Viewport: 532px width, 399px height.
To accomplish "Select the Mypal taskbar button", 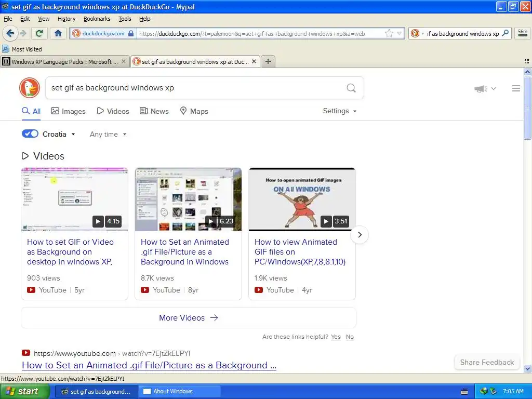I will [96, 392].
